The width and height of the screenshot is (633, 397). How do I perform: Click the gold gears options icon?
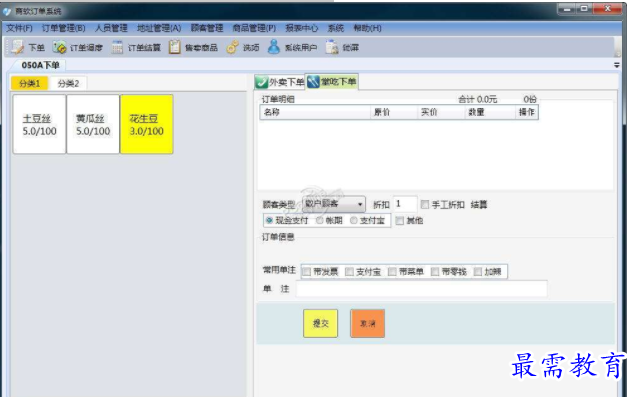(232, 47)
